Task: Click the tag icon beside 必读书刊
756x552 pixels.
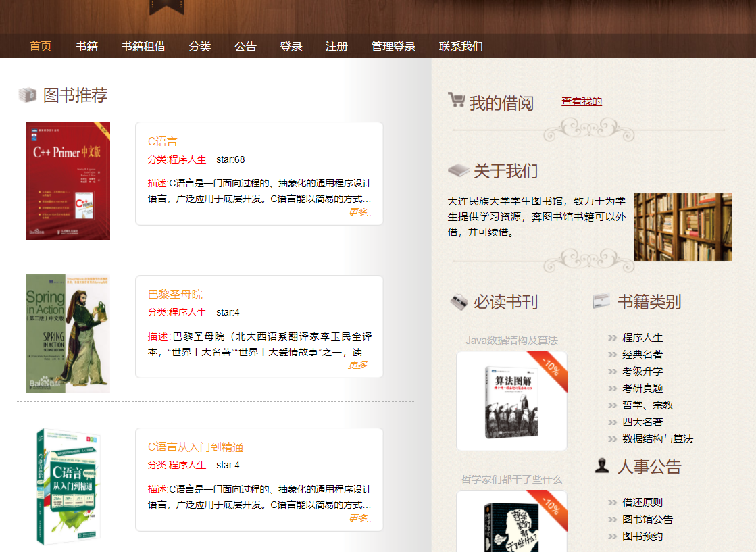Action: pyautogui.click(x=459, y=302)
